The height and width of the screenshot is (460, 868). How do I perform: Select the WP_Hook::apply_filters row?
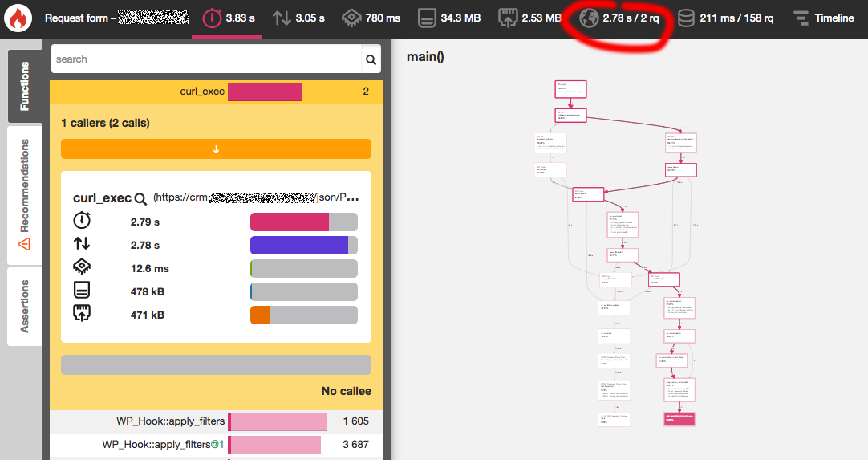click(216, 421)
